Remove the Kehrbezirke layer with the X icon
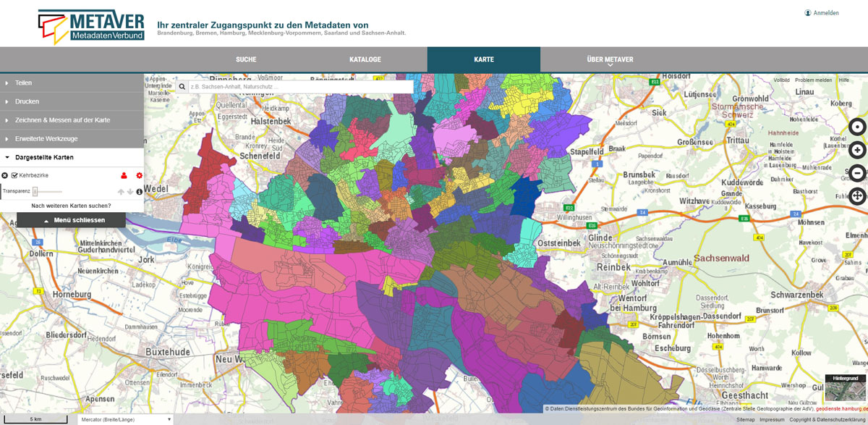The width and height of the screenshot is (868, 425). (x=5, y=175)
